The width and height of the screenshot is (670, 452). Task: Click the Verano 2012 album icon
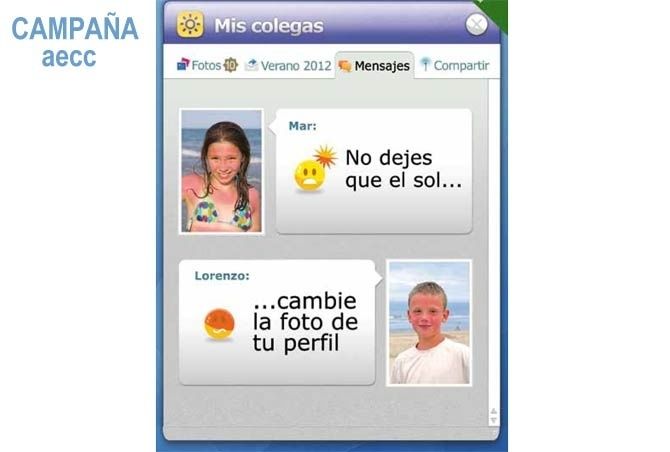252,65
